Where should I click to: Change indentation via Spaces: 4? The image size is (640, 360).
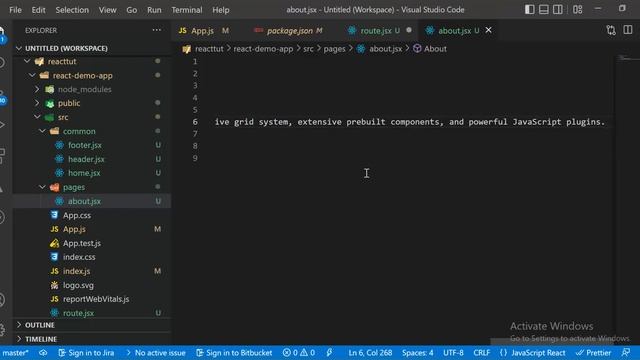418,353
